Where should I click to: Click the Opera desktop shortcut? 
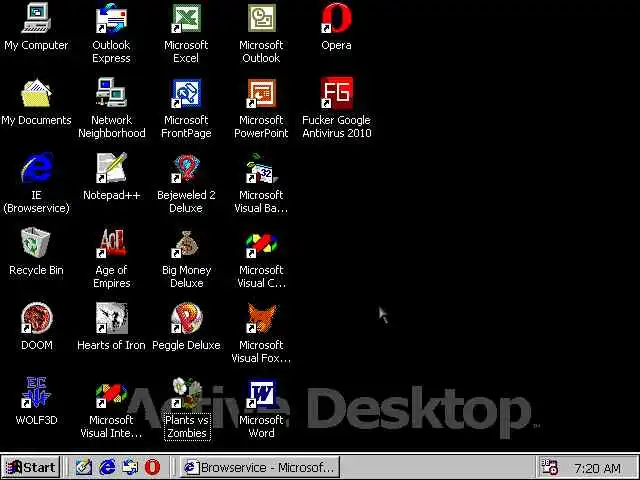coord(336,18)
